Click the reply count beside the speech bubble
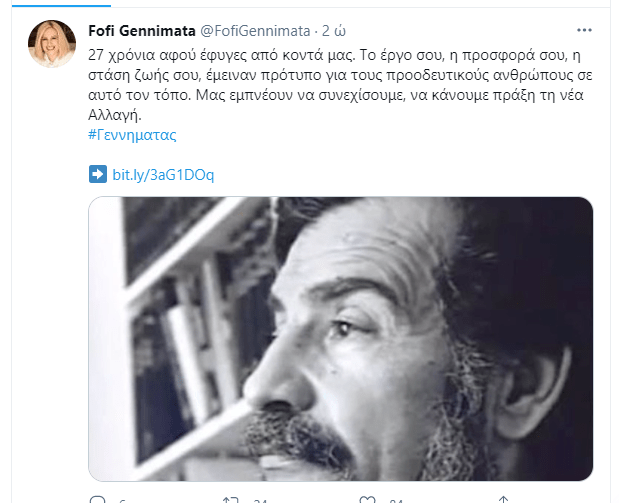The height and width of the screenshot is (503, 619). point(122,501)
